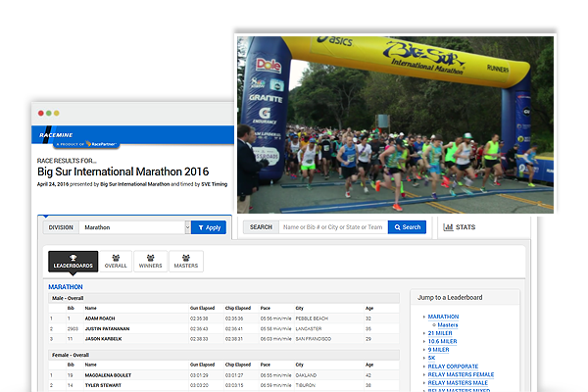Select runner TYLER STEWART
Image resolution: width=588 pixels, height=392 pixels.
pos(103,385)
